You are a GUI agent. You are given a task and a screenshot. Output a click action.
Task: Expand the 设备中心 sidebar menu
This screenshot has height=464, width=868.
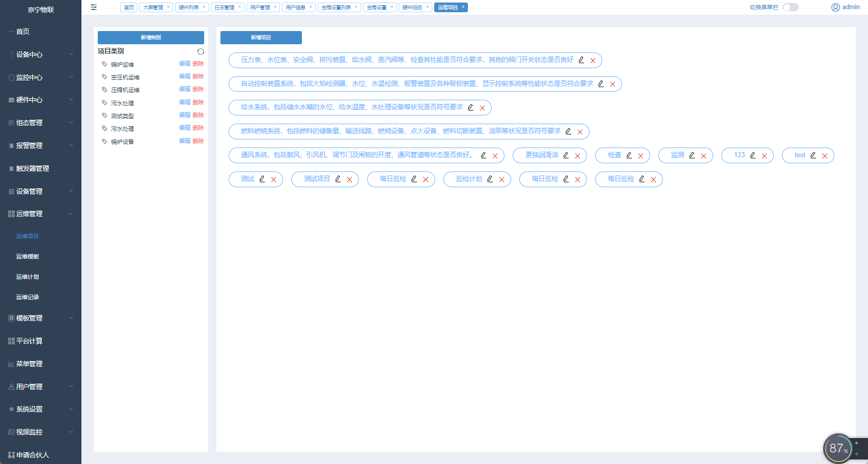(41, 54)
